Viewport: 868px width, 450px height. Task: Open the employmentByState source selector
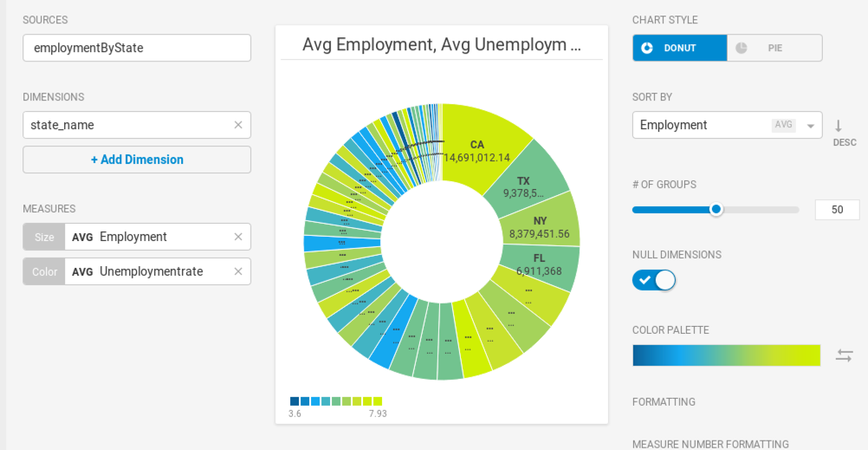point(137,49)
